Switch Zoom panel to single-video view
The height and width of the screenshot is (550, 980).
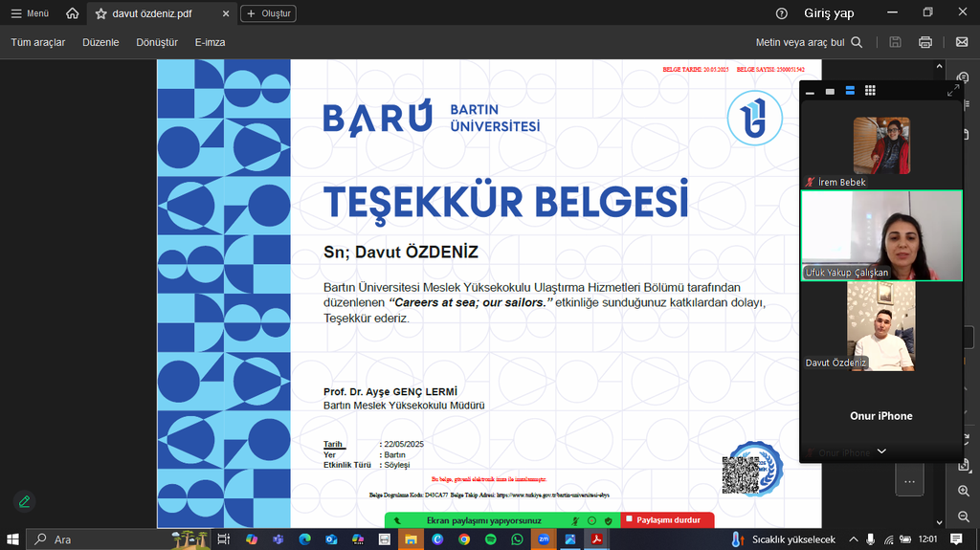(x=830, y=91)
